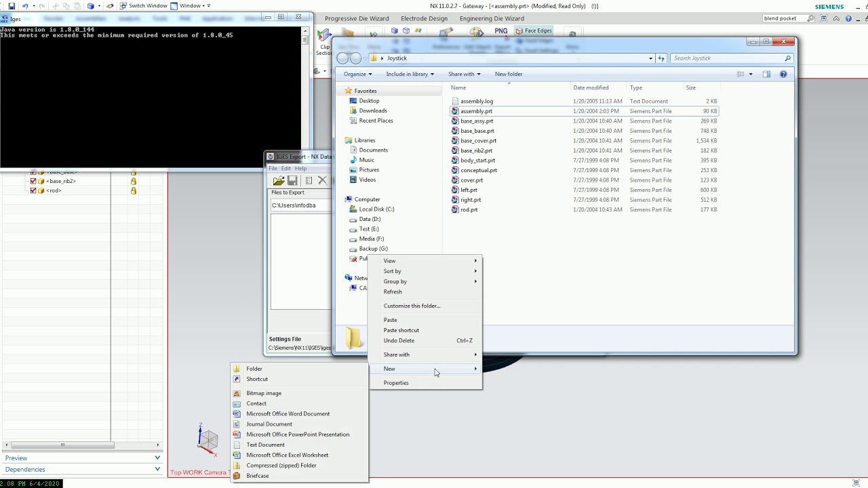
Task: Choose Microsoft Office Excel Worksheet in New submenu
Action: coord(299,455)
